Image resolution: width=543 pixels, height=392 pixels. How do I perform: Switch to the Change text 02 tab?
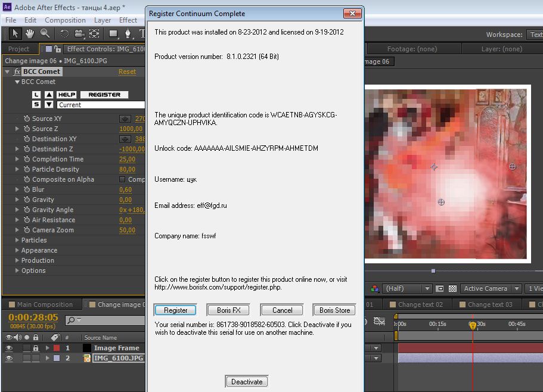point(420,304)
